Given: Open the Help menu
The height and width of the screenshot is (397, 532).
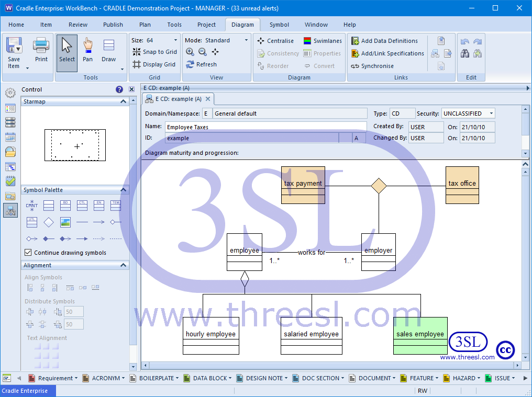Looking at the screenshot, I should point(349,25).
